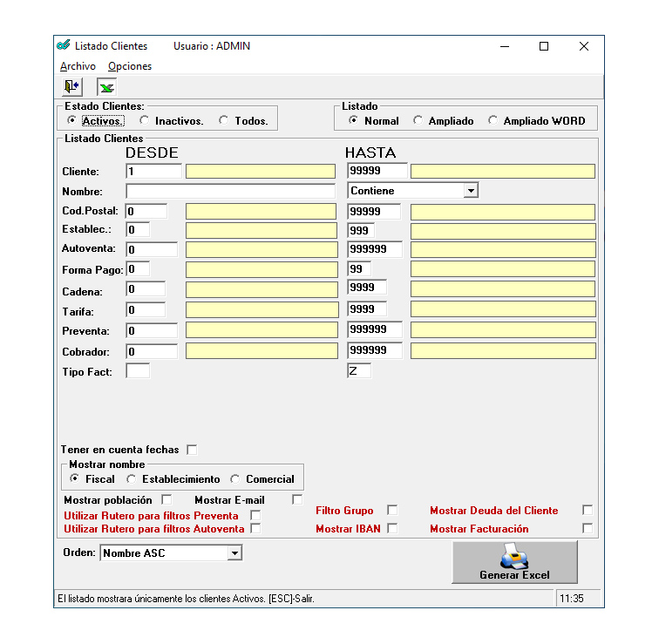Click the exit door toolbar icon
The height and width of the screenshot is (644, 659).
(x=71, y=87)
